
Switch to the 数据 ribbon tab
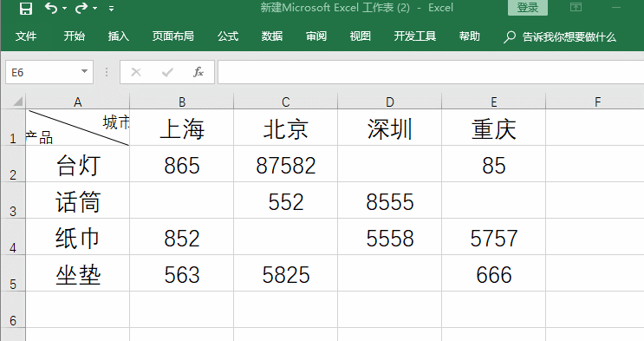pos(272,36)
